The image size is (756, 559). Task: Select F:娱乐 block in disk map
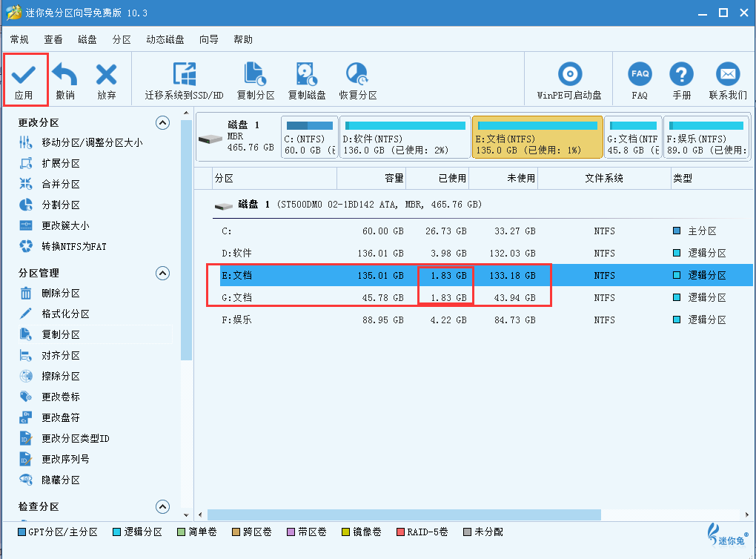coord(706,137)
